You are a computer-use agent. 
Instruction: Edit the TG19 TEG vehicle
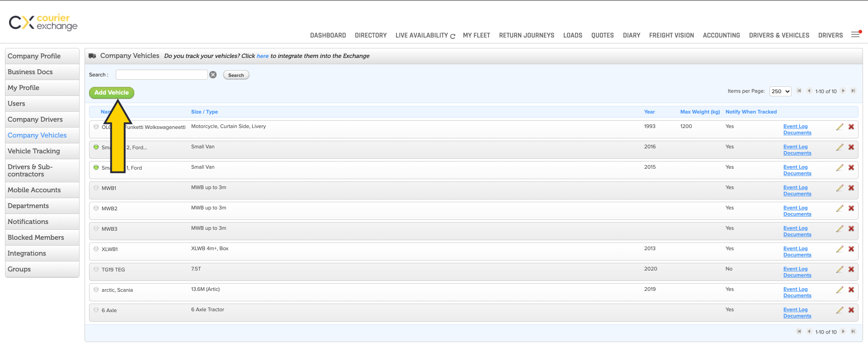[840, 270]
